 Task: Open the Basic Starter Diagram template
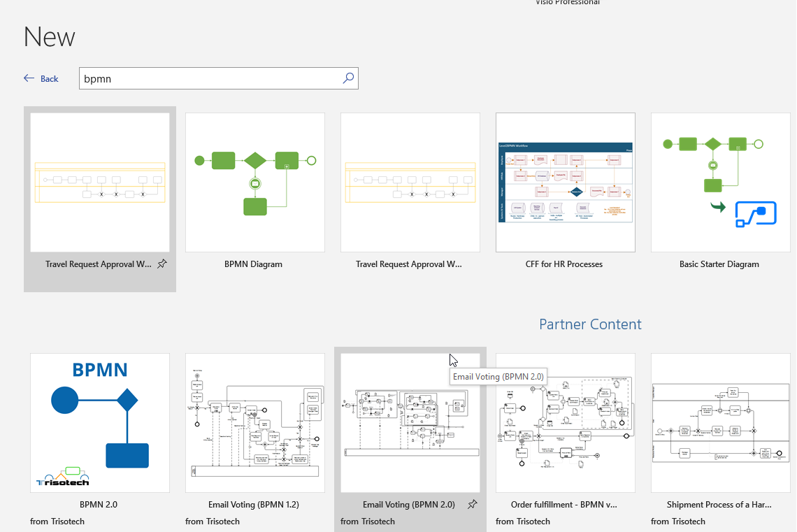(x=721, y=182)
